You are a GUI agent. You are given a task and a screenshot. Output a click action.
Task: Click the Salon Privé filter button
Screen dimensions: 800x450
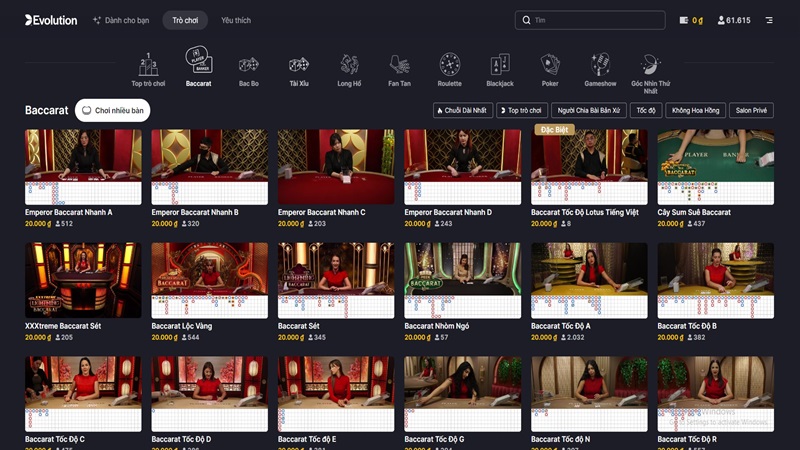[x=751, y=110]
